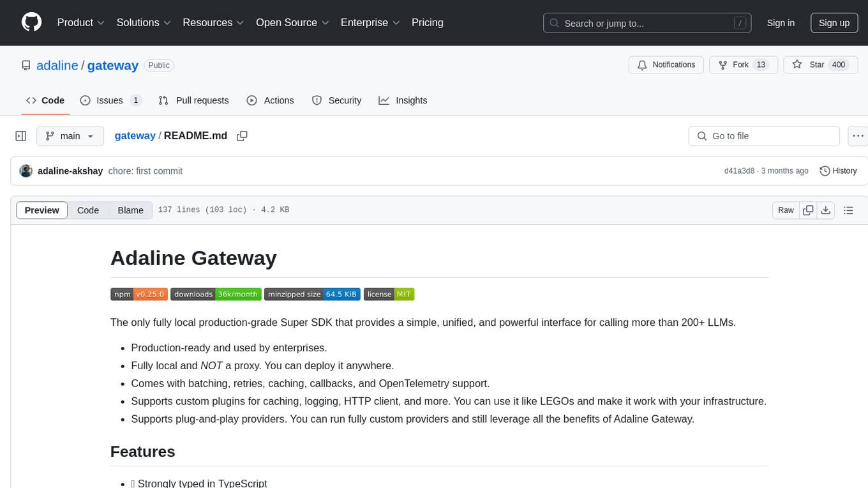Switch to the Blame view
The image size is (868, 488).
click(x=131, y=210)
